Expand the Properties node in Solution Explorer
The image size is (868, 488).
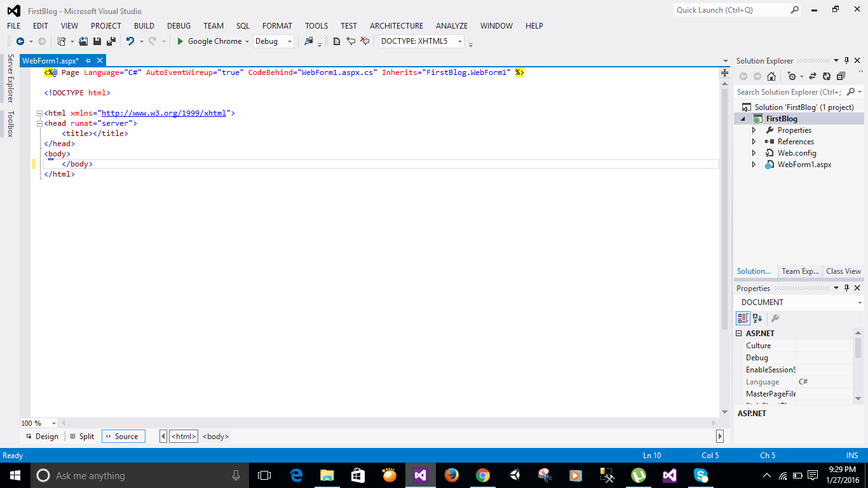pyautogui.click(x=754, y=130)
